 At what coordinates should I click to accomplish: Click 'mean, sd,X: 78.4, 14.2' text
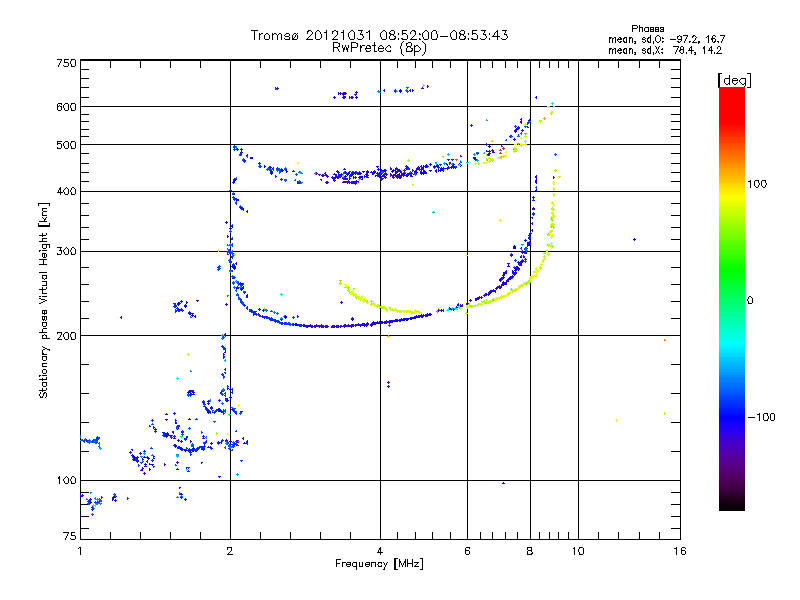coord(665,50)
